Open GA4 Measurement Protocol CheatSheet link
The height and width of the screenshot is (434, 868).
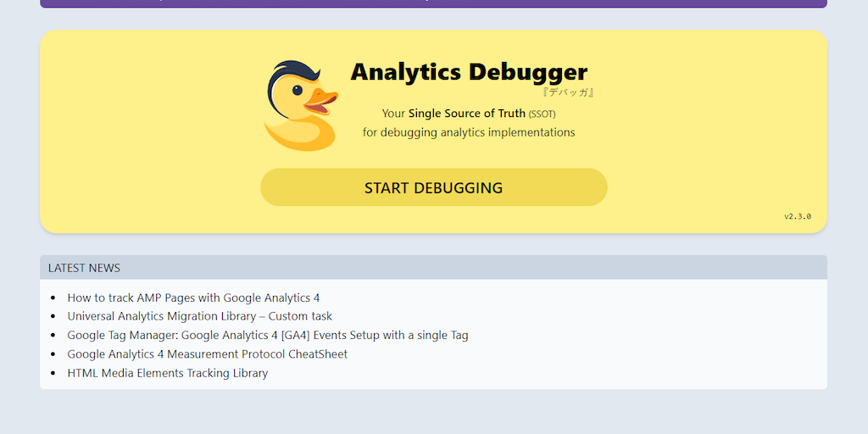(x=208, y=354)
